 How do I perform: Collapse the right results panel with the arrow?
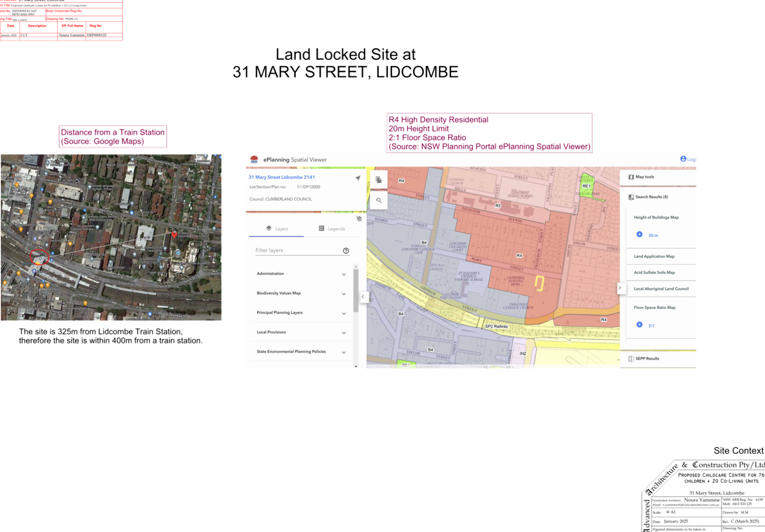pyautogui.click(x=620, y=288)
